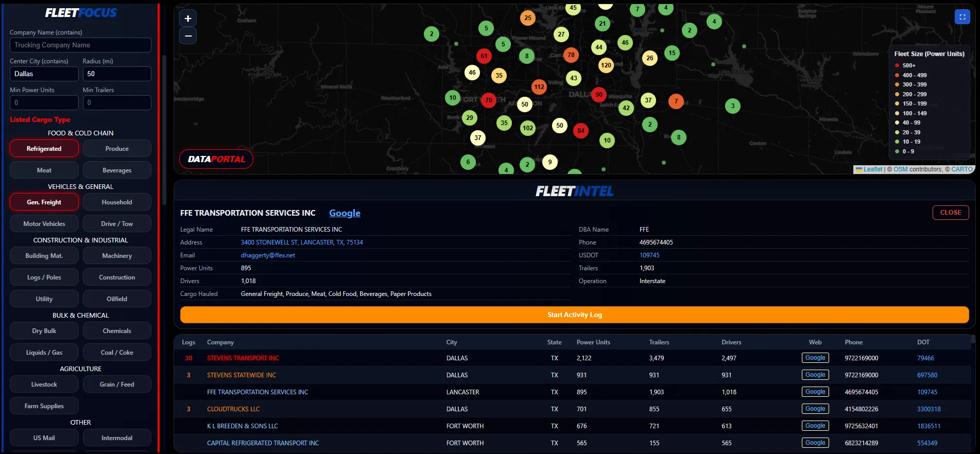Focus the Min Trailers field
Screen dimensions: 980x454
click(x=117, y=103)
